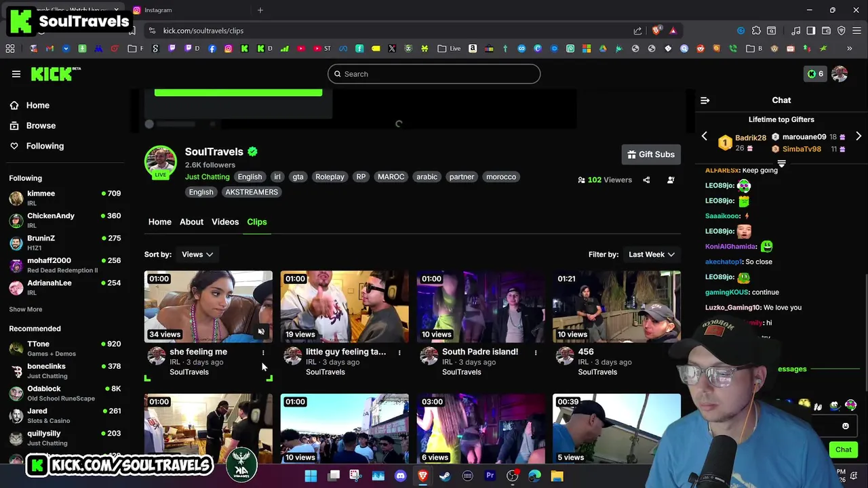This screenshot has height=488, width=868.
Task: Open Steam from the taskbar
Action: (x=445, y=476)
